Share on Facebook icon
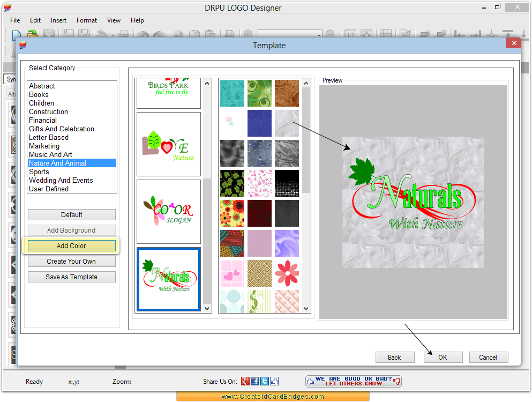 coord(255,381)
